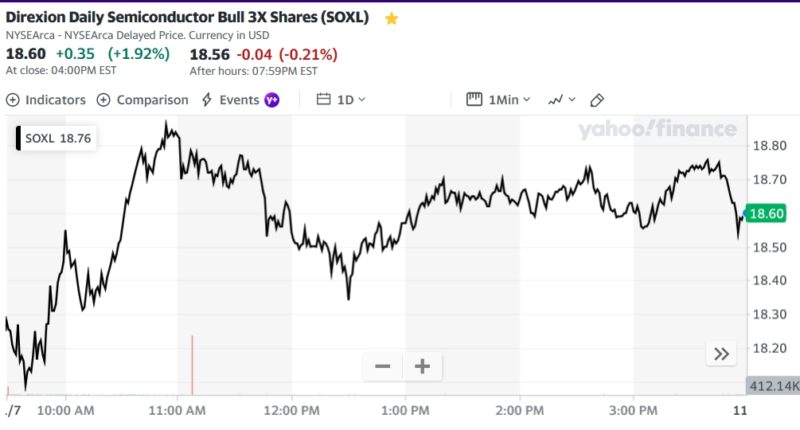This screenshot has height=430, width=800.
Task: Open the Comparison option
Action: (x=142, y=100)
